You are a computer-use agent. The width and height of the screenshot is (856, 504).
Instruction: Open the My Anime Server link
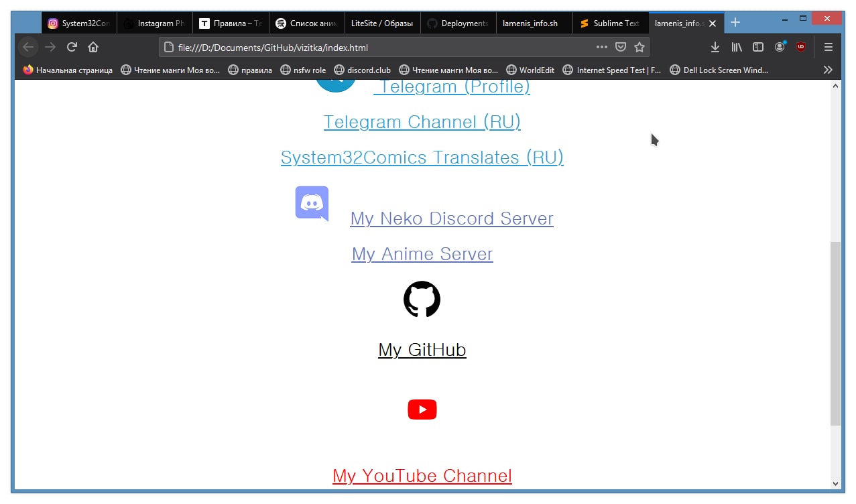pyautogui.click(x=422, y=254)
